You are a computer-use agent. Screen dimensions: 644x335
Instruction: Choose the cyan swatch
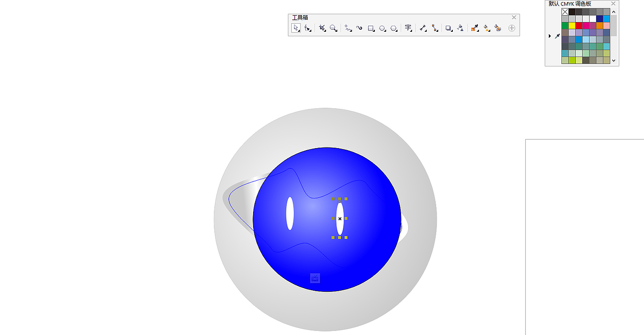[x=607, y=19]
